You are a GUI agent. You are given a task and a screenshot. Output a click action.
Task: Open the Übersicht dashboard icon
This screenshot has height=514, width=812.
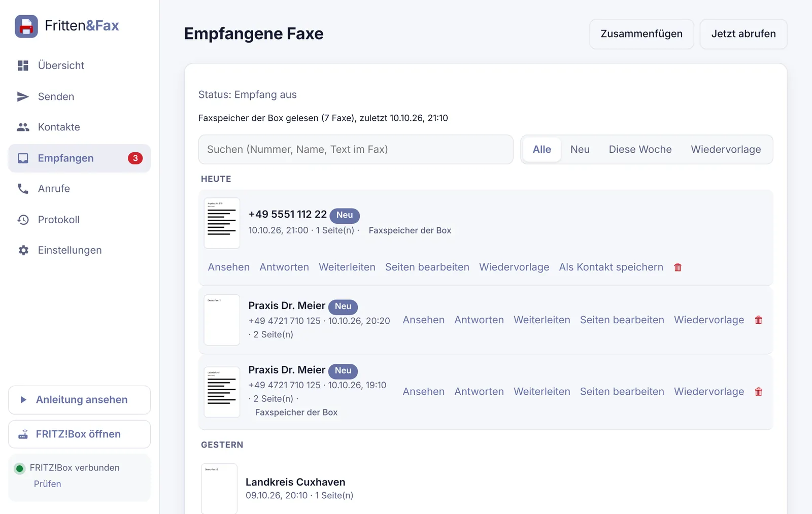23,65
